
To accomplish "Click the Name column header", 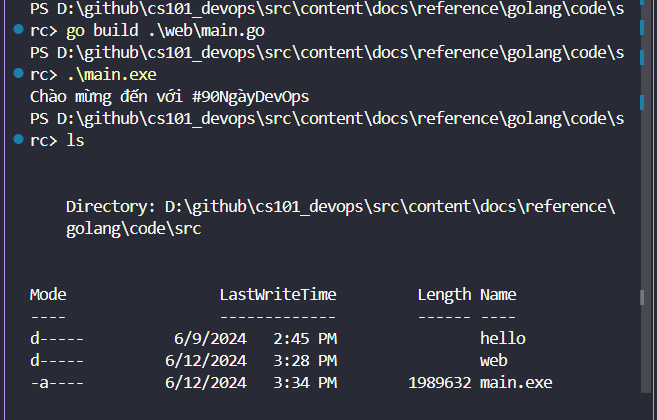I will tap(498, 294).
